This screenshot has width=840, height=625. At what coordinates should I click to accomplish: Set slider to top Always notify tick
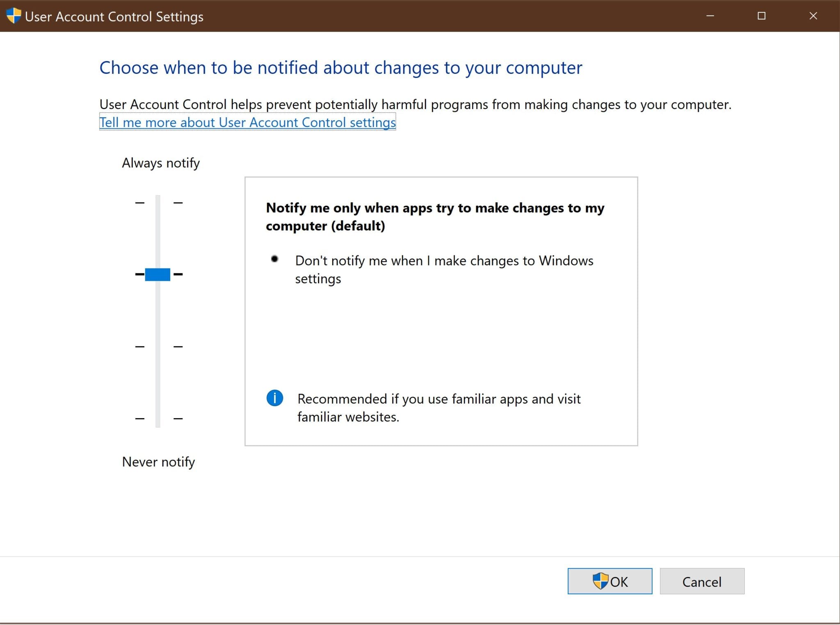[158, 202]
